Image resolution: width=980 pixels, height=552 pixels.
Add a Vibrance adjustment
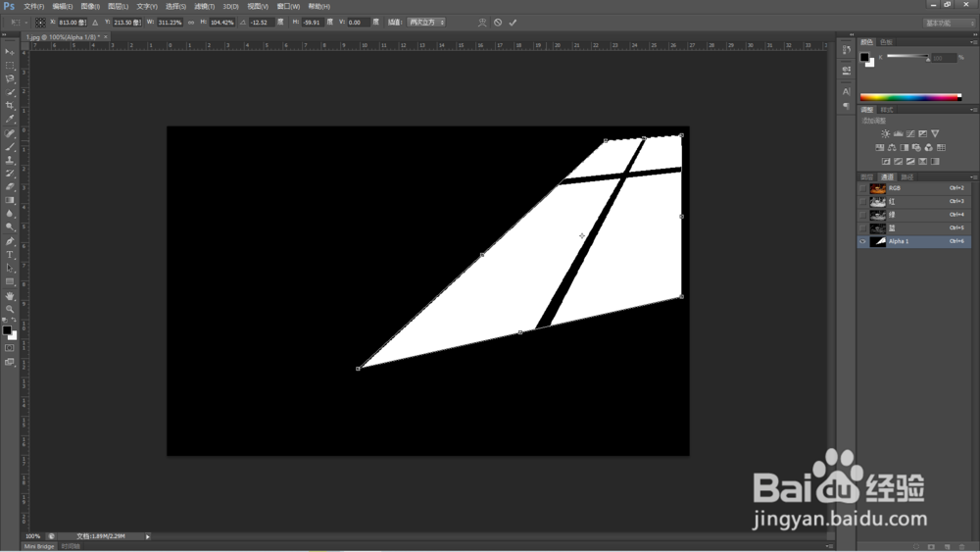click(935, 133)
